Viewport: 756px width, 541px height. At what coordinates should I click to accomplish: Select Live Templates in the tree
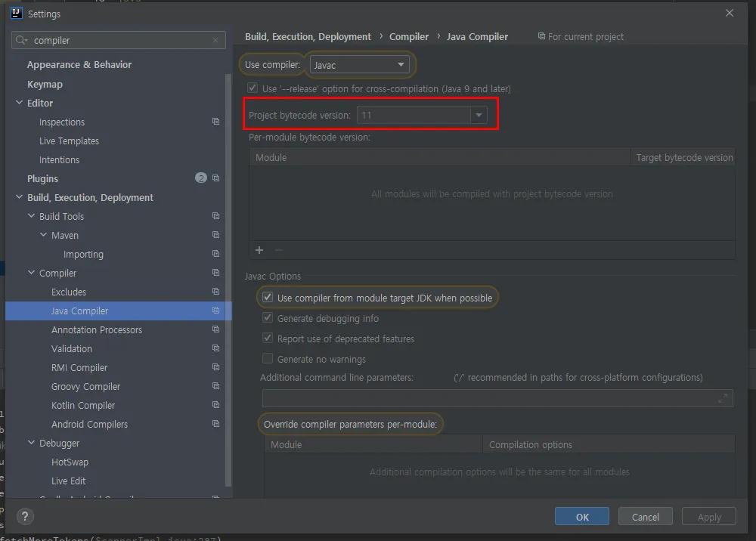(69, 141)
